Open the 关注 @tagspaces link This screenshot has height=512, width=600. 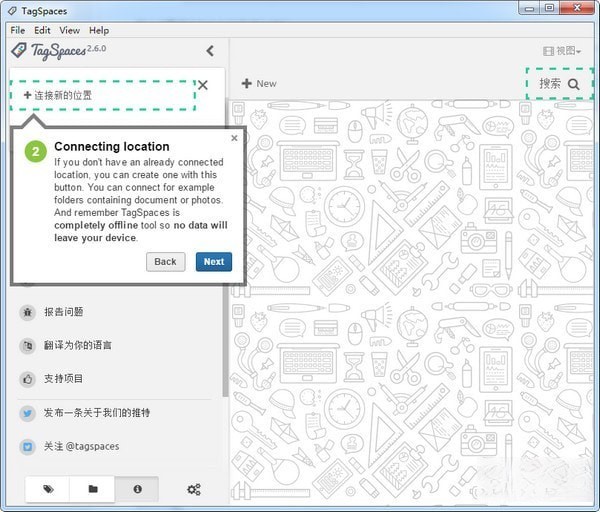[x=81, y=446]
